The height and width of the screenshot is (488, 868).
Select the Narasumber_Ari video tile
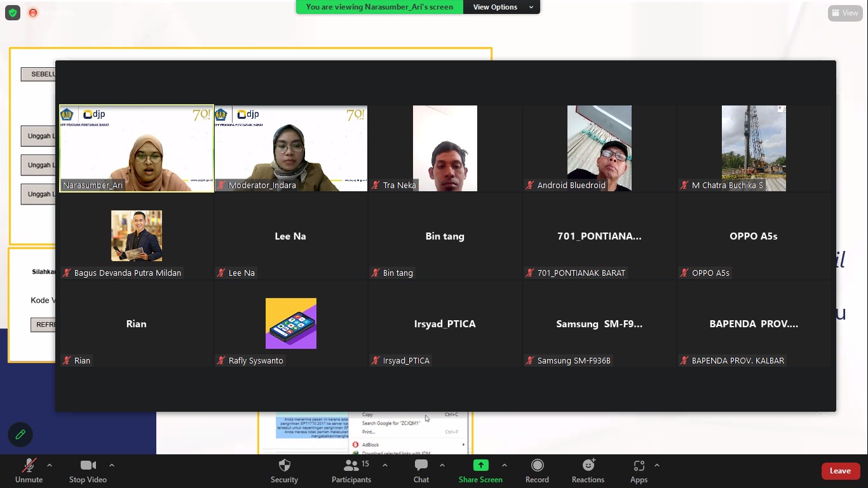click(x=137, y=148)
